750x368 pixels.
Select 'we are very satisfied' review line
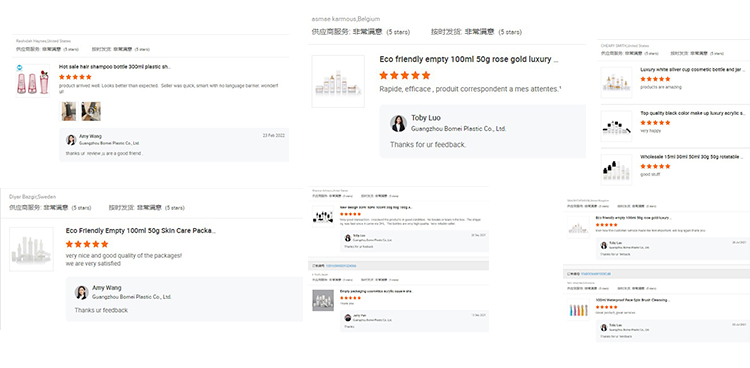[x=93, y=264]
